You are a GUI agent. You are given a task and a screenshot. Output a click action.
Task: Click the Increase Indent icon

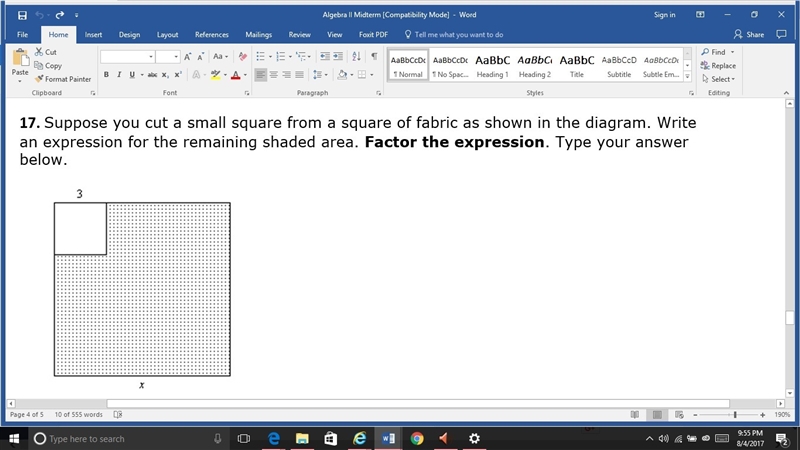pos(338,57)
